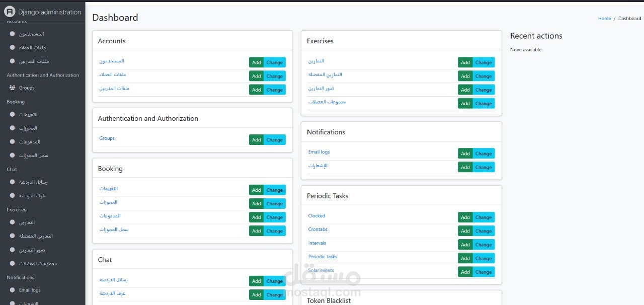This screenshot has width=644, height=305.
Task: Go to Home in the breadcrumb
Action: point(604,19)
